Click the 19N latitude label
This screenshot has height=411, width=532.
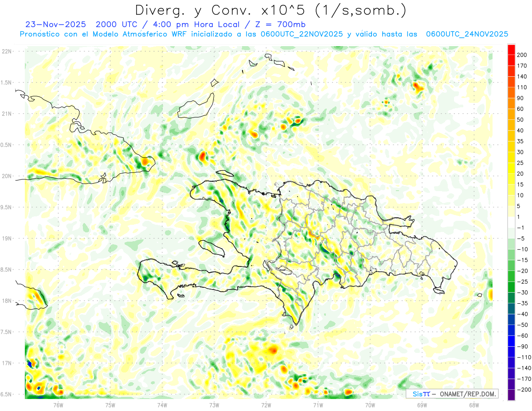tap(7, 239)
